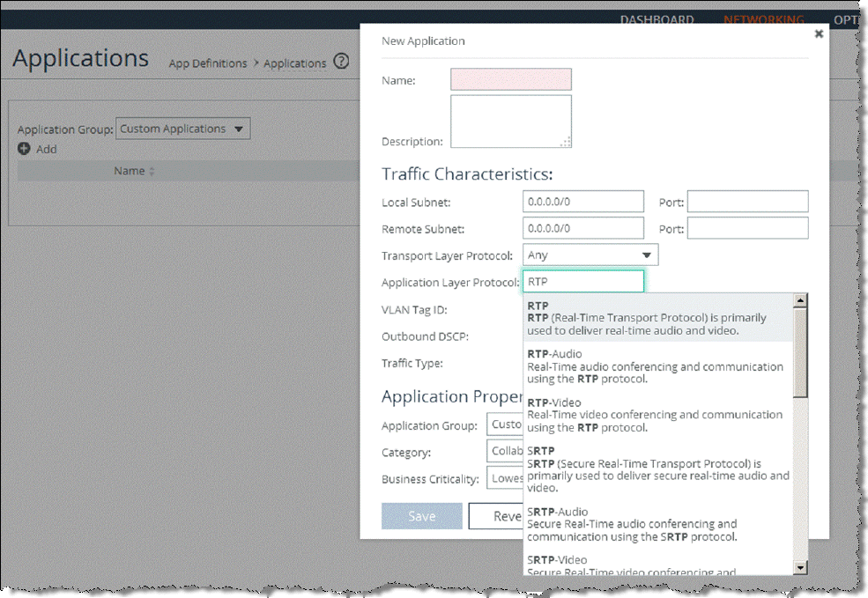Close the New Application dialog
This screenshot has width=868, height=598.
pos(819,33)
